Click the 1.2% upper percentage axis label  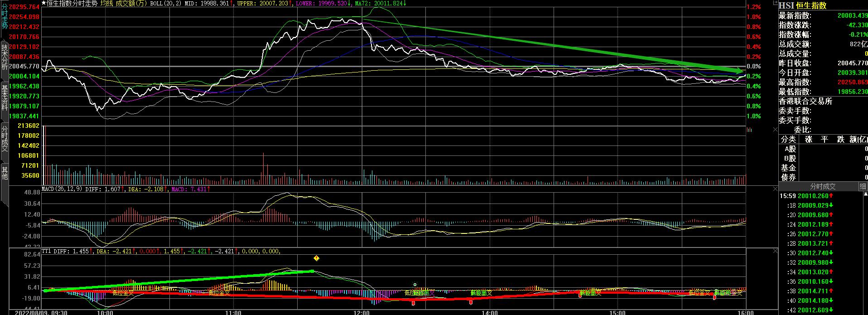coord(754,7)
